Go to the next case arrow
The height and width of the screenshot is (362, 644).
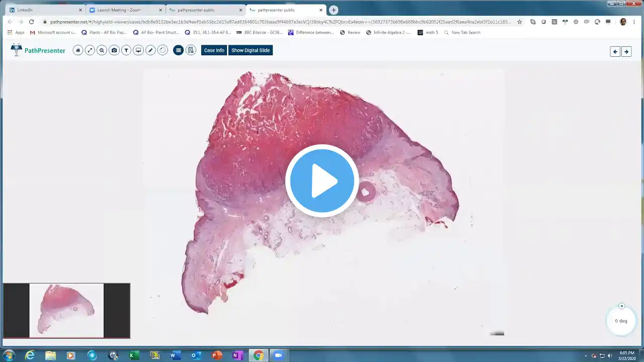(x=626, y=51)
